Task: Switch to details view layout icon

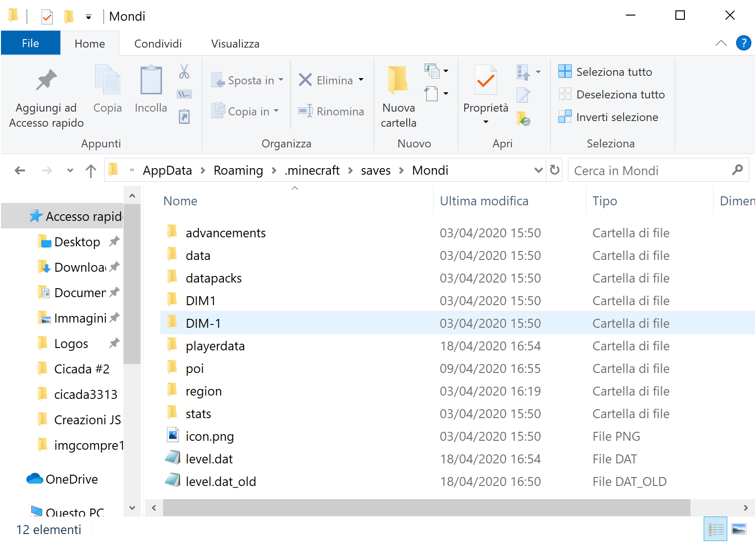Action: 716,529
